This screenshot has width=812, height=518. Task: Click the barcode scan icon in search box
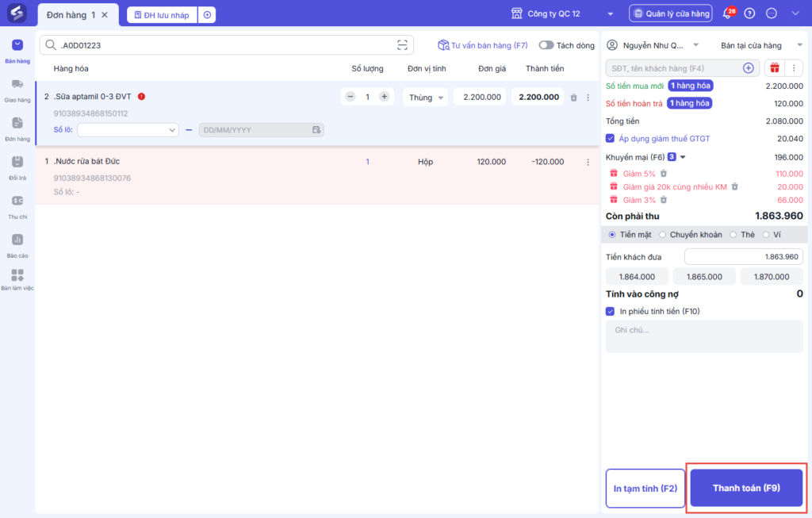tap(402, 45)
